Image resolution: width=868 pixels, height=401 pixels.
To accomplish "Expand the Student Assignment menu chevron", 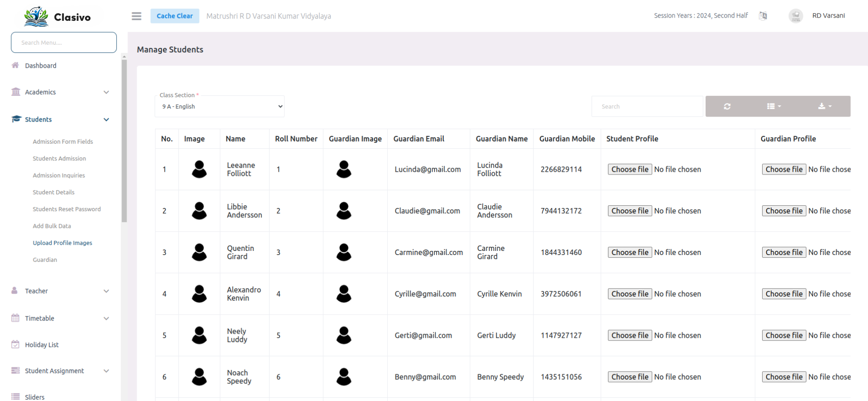I will (106, 371).
